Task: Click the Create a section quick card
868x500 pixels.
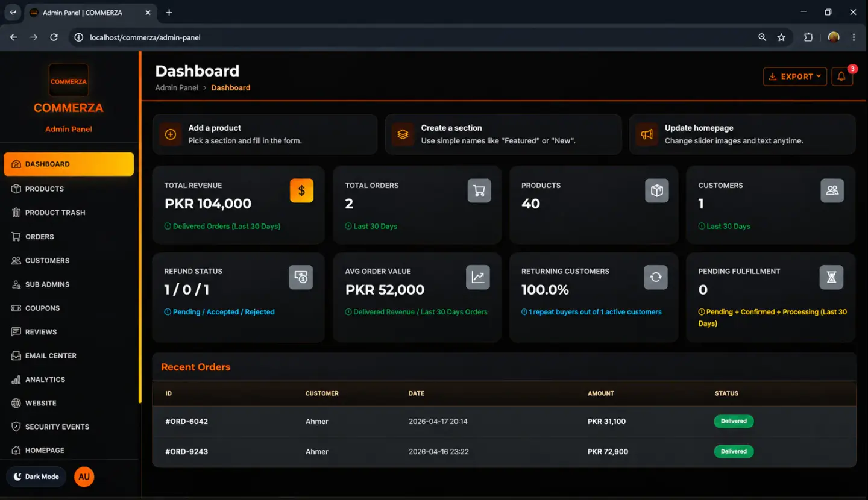Action: pyautogui.click(x=503, y=134)
